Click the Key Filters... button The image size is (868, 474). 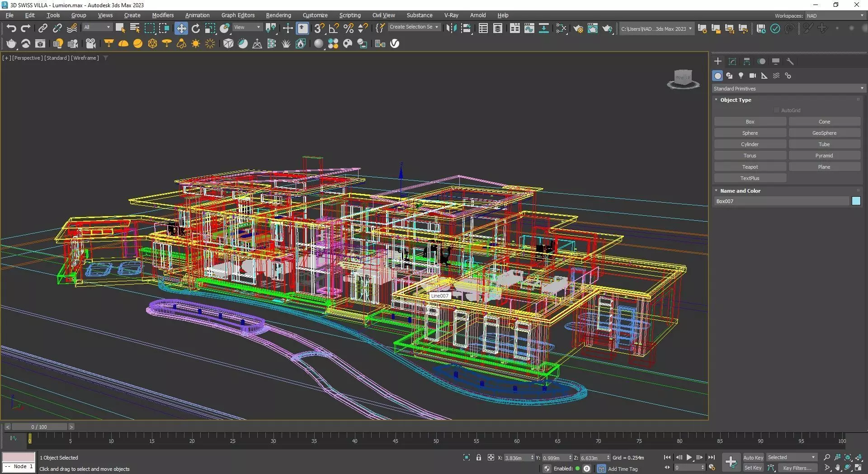click(797, 468)
